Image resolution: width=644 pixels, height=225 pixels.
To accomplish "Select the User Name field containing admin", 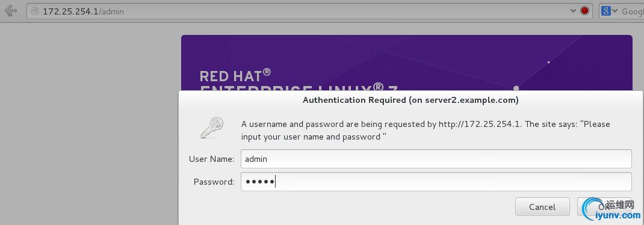I will [x=436, y=159].
